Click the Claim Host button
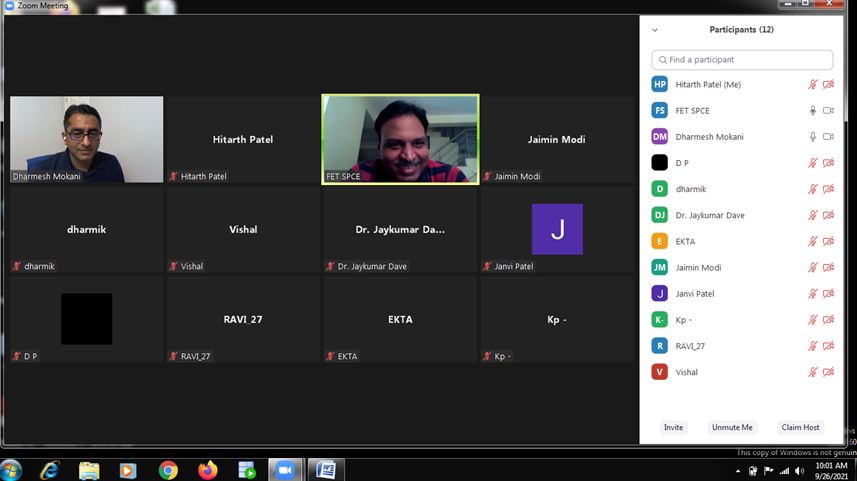The width and height of the screenshot is (857, 481). pos(800,427)
